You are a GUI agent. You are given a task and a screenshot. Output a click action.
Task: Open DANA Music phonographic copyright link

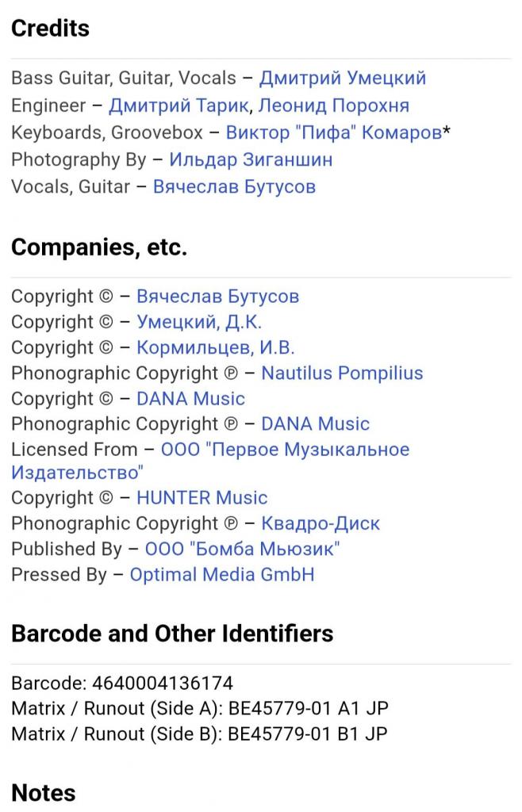click(x=316, y=424)
